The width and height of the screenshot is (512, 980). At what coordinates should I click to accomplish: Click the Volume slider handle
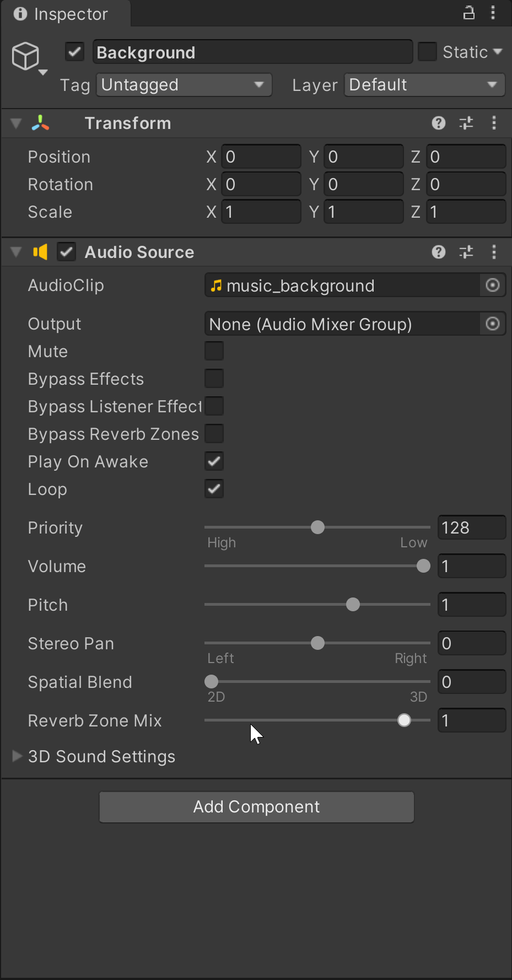(423, 566)
